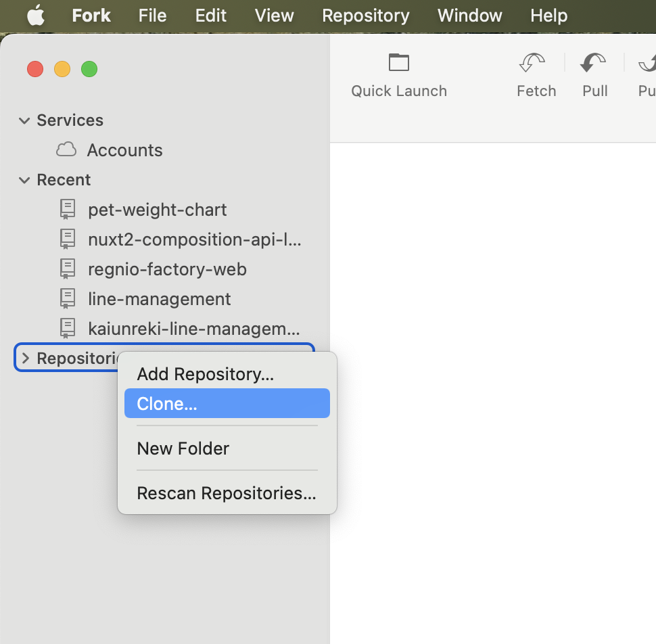Select Add Repository... in the context menu

point(205,374)
